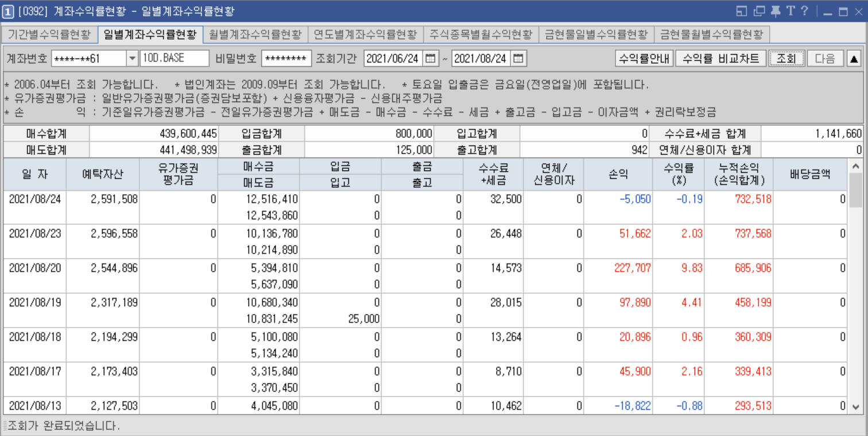Viewport: 868px width, 436px height.
Task: Click the 입고 value 25,000
Action: [363, 319]
